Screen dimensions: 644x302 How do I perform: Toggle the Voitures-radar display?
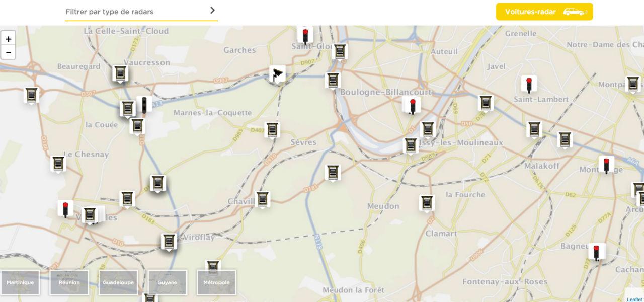[544, 11]
